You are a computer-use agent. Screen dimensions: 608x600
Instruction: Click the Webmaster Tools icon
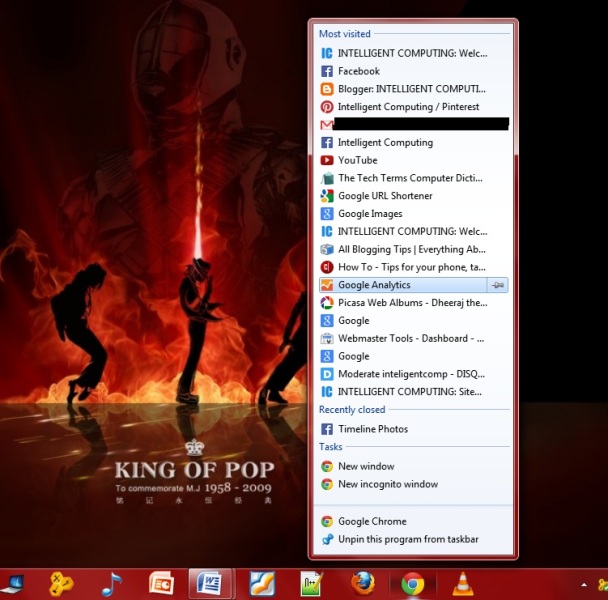327,339
